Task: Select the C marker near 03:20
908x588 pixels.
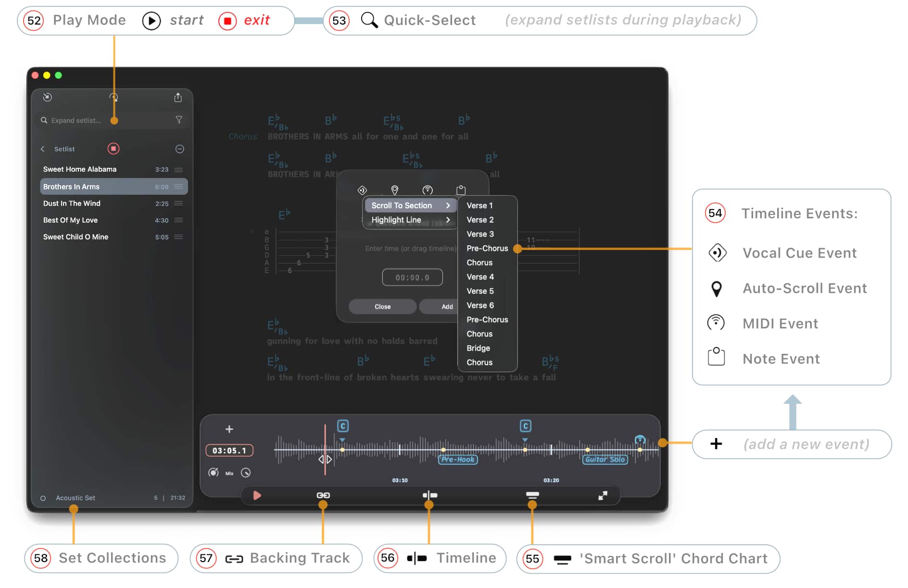Action: tap(525, 426)
